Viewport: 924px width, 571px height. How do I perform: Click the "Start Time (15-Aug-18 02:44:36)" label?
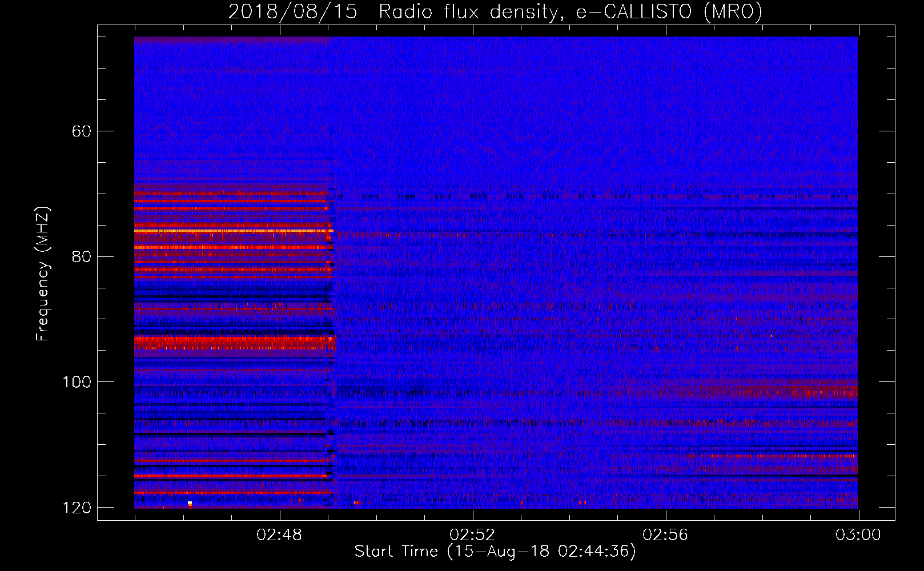pos(495,552)
